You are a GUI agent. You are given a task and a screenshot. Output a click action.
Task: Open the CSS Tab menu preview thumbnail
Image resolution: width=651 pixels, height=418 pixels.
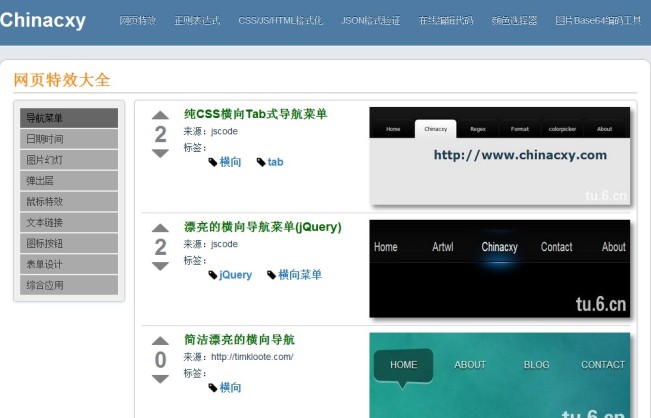coord(499,156)
